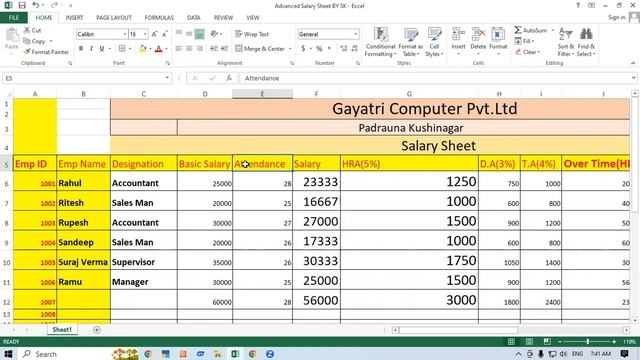Open the Borders dropdown arrow
Viewport: 640px width, 360px height.
point(130,49)
